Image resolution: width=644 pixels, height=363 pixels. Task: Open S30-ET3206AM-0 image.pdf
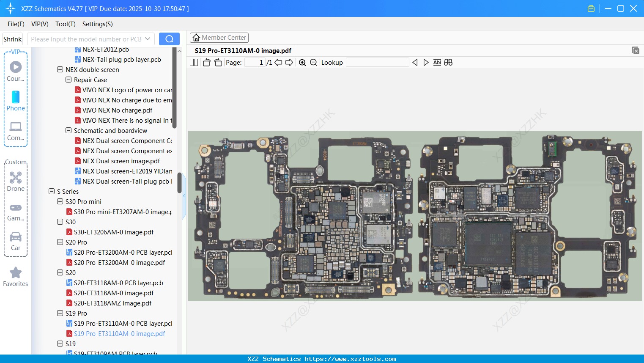pos(110,232)
